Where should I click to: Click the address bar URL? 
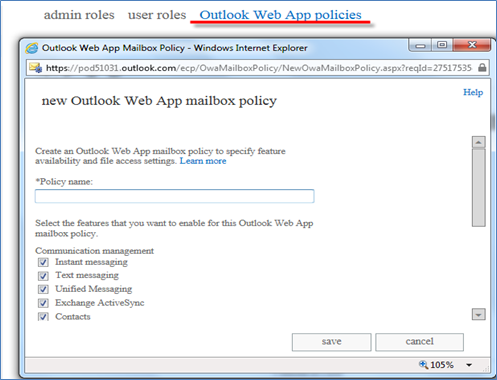tap(259, 68)
